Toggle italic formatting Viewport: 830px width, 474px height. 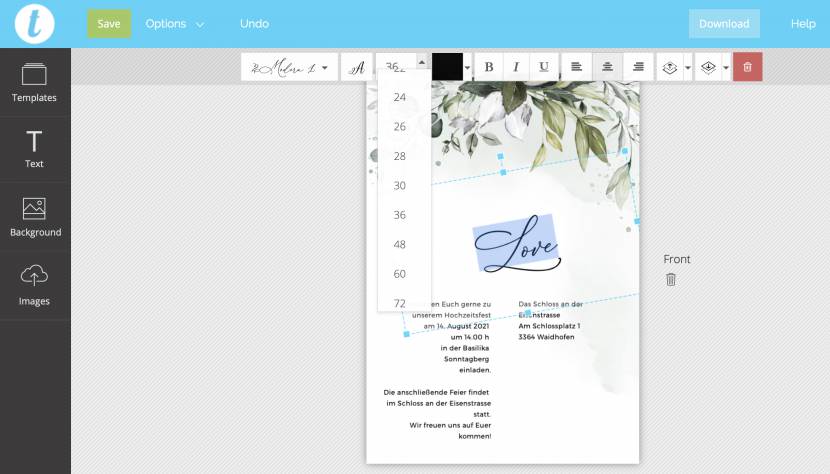pyautogui.click(x=516, y=67)
